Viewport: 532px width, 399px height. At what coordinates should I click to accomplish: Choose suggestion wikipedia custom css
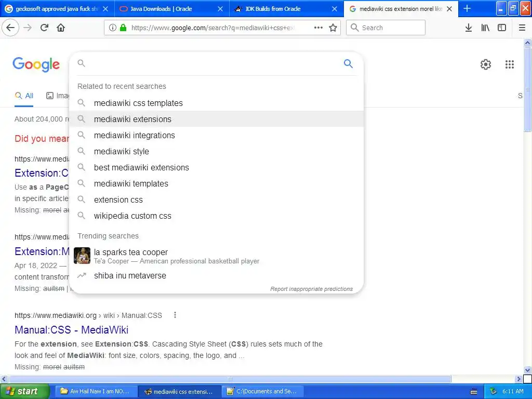(x=216, y=216)
